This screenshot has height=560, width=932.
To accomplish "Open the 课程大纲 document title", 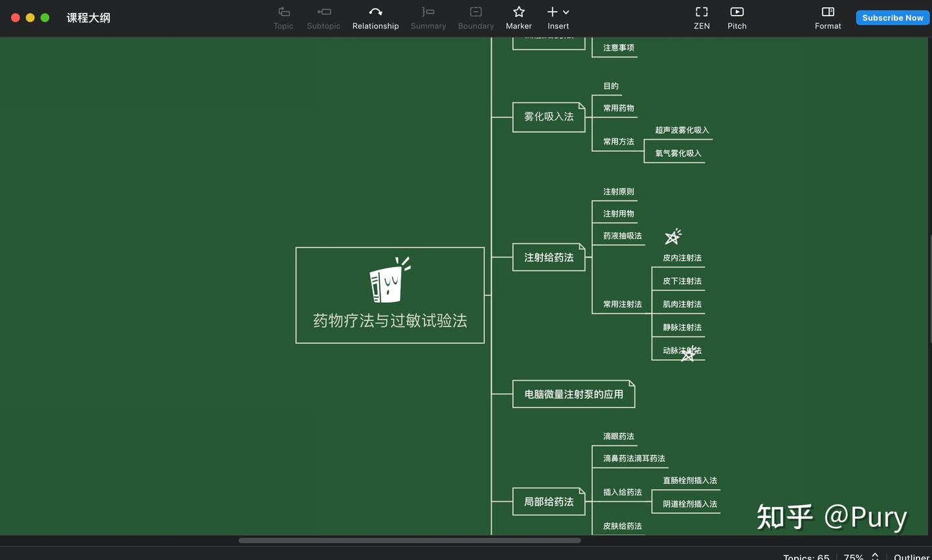I will tap(89, 17).
